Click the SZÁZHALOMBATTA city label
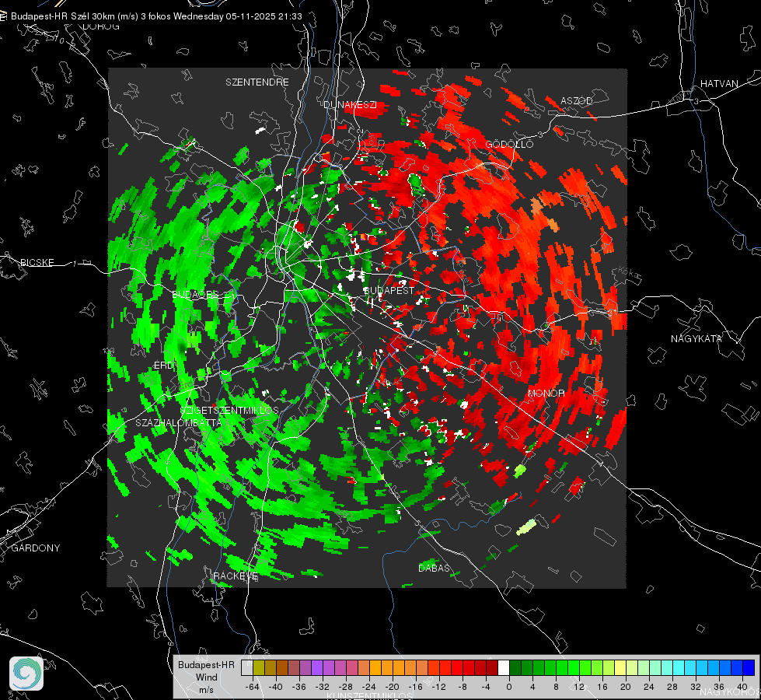The height and width of the screenshot is (700, 761). (x=179, y=423)
